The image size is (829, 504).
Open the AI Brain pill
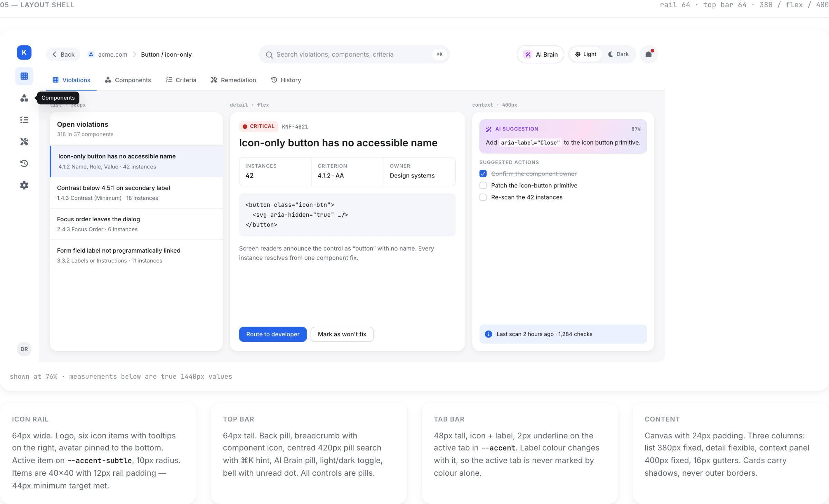coord(540,55)
